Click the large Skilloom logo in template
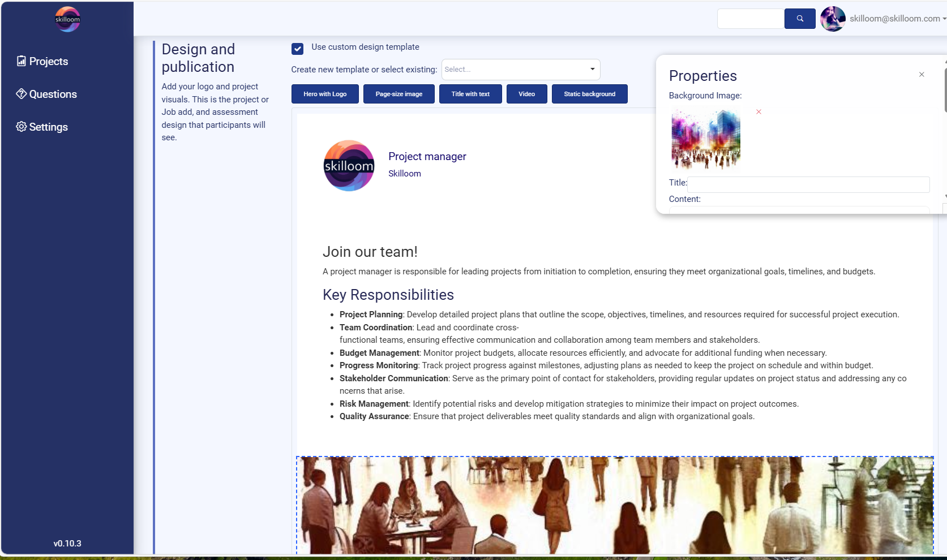947x560 pixels. tap(349, 166)
